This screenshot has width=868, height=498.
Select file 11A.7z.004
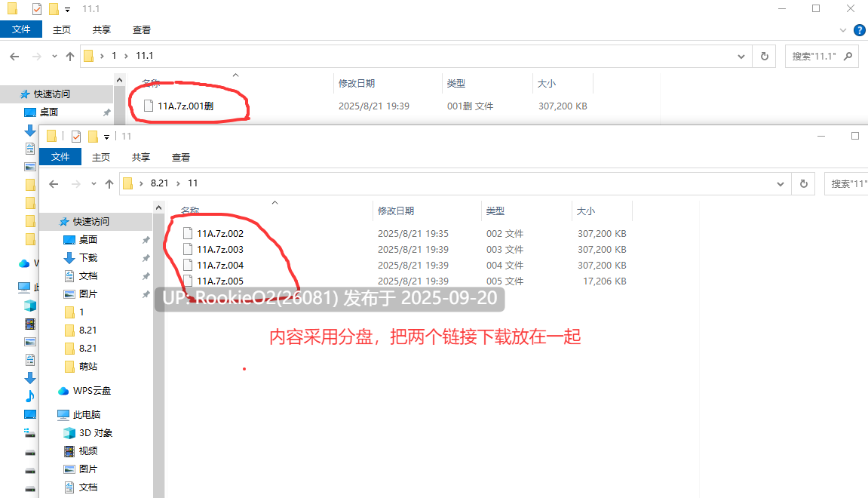tap(219, 265)
